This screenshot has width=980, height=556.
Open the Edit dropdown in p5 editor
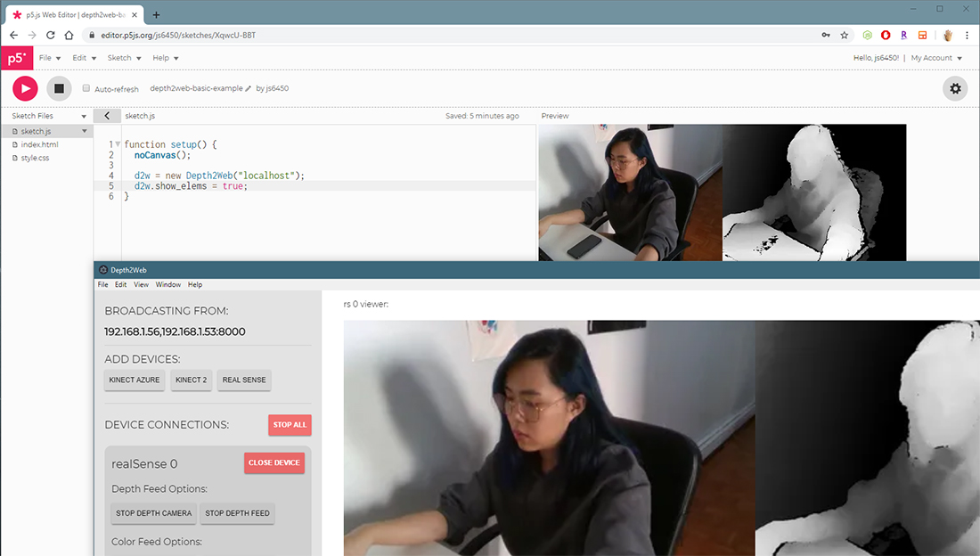click(x=85, y=58)
